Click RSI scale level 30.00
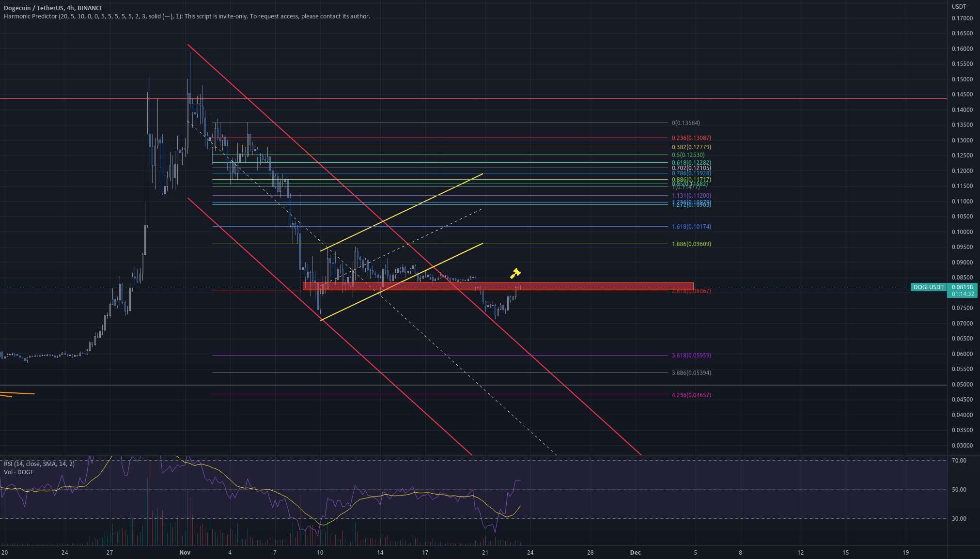This screenshot has height=559, width=980. 959,519
